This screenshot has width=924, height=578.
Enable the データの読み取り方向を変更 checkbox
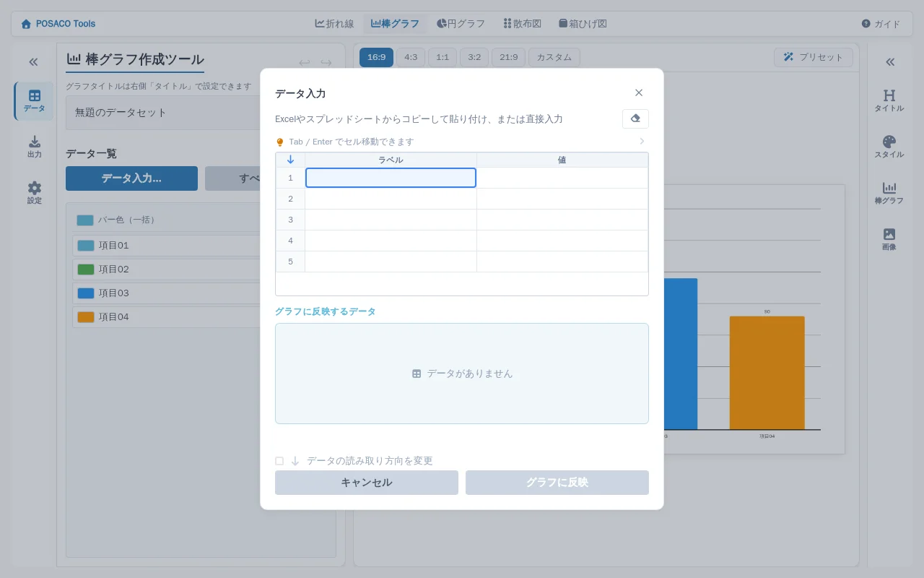click(279, 460)
